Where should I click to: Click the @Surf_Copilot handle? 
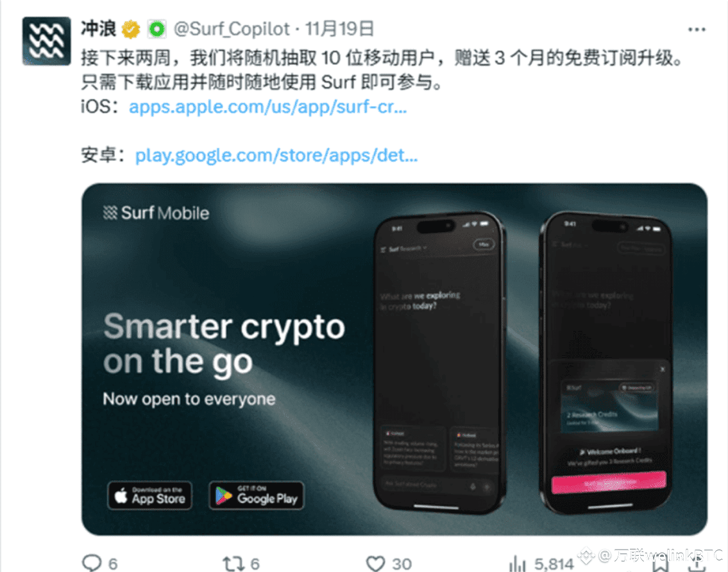pos(231,29)
